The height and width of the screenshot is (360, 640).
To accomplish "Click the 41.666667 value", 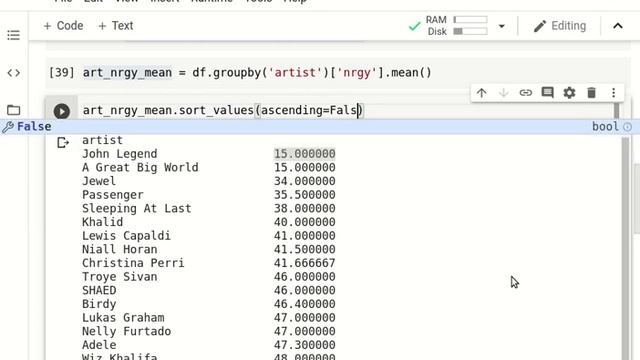I will tap(304, 263).
